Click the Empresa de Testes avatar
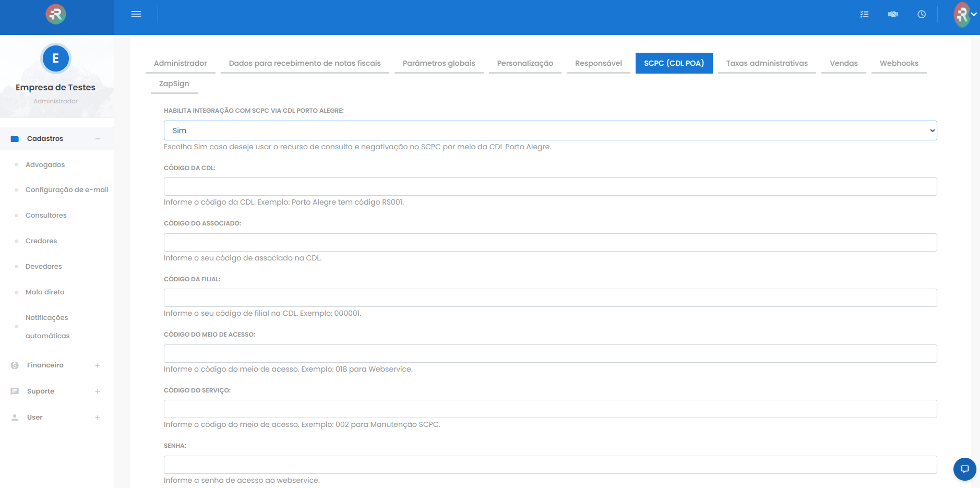Viewport: 980px width, 488px height. [x=55, y=58]
